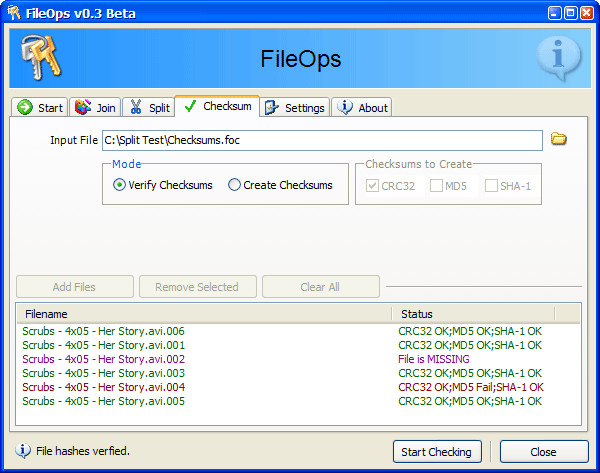Sort by the Filename column header
600x473 pixels.
tap(204, 314)
